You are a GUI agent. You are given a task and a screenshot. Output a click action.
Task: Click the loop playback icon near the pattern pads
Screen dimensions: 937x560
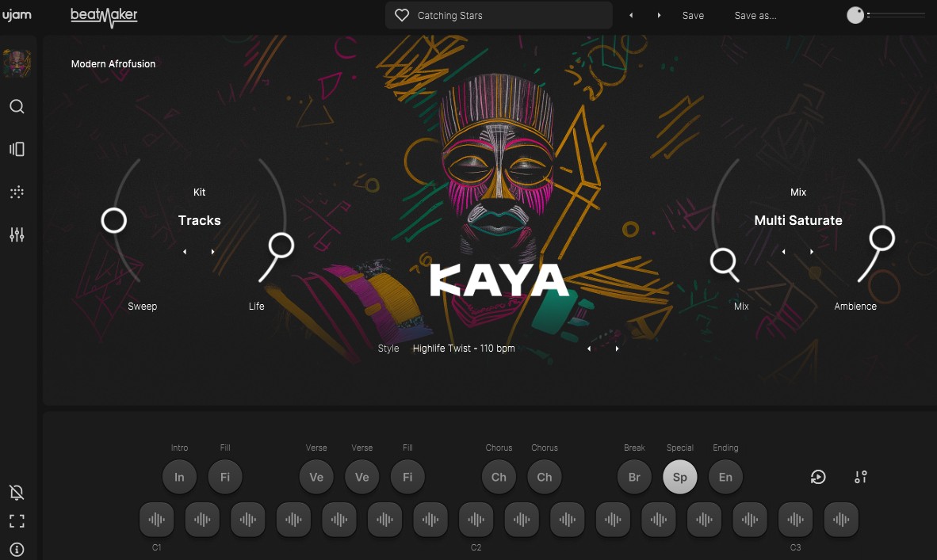coord(817,477)
